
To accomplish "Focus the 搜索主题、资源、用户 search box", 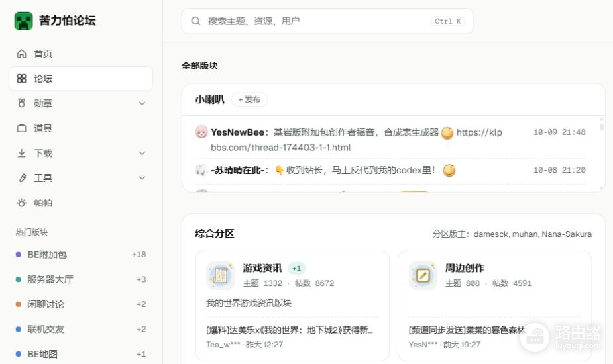I will click(327, 21).
